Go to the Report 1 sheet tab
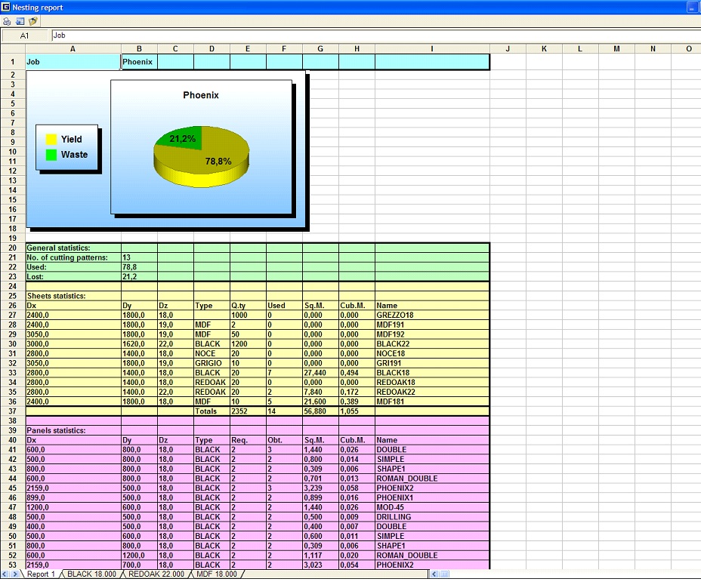Image resolution: width=701 pixels, height=588 pixels. 41,574
